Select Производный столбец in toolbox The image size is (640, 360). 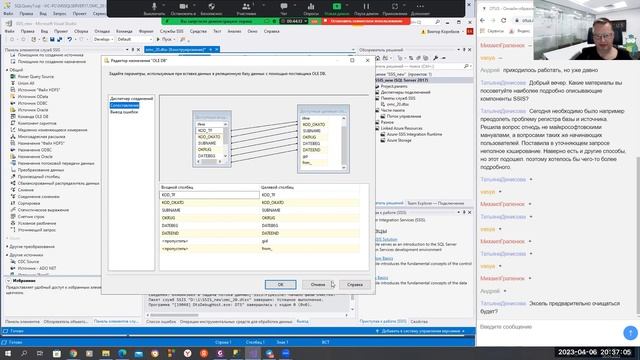[x=38, y=177]
